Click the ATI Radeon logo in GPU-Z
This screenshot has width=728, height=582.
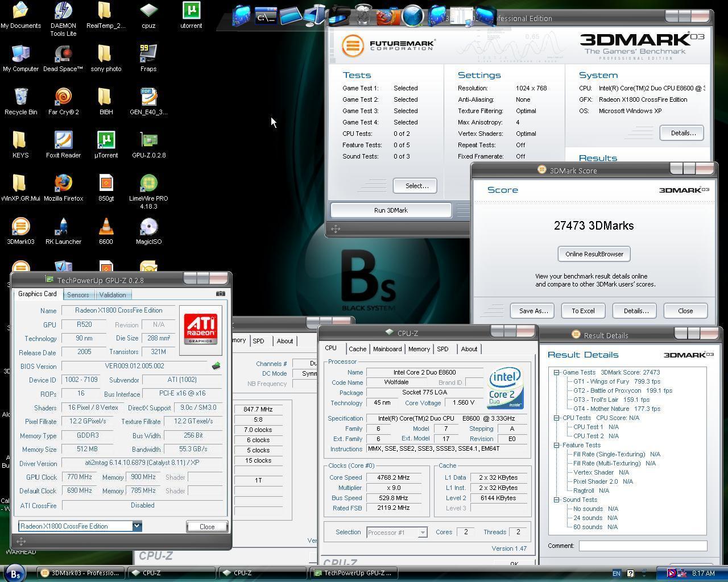(201, 330)
